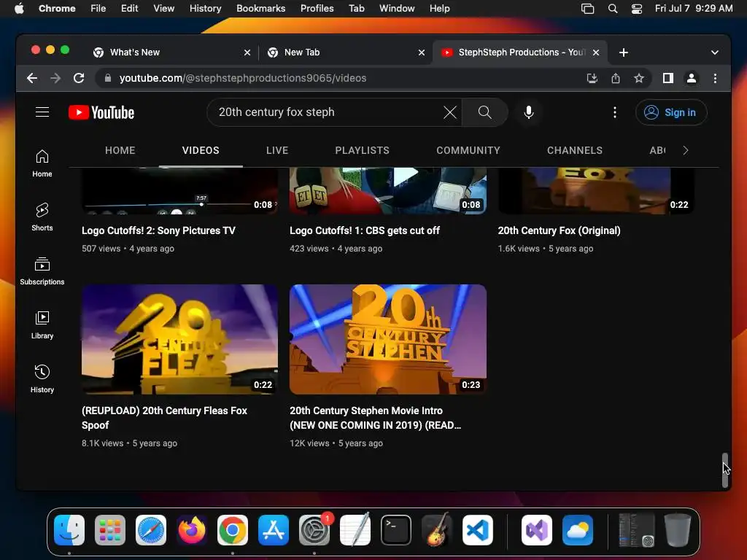
Task: Open macOS Control Center in menu bar
Action: [636, 9]
